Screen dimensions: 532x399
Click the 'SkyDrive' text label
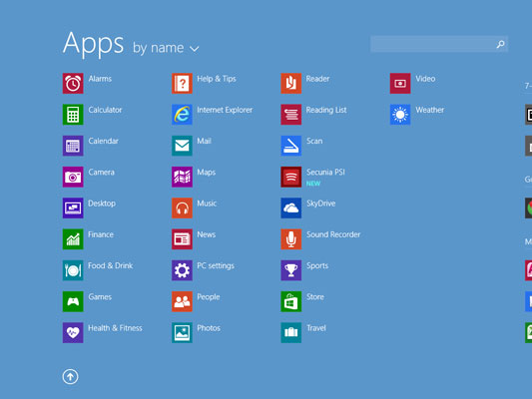point(321,203)
